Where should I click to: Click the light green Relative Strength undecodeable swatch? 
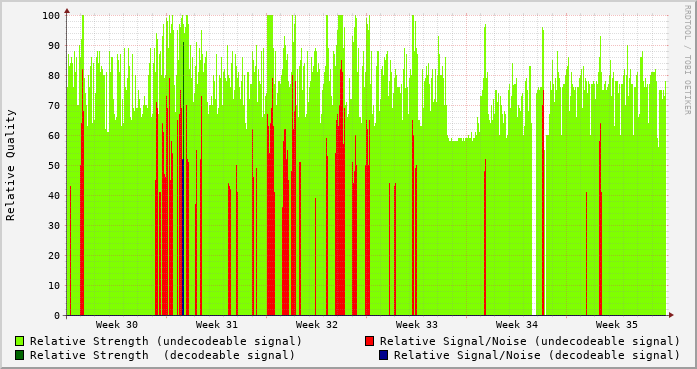(19, 341)
